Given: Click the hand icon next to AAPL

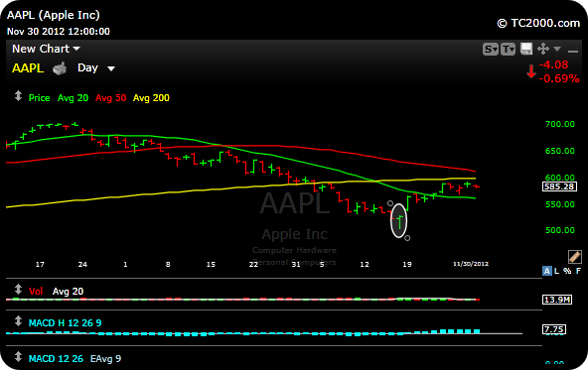Looking at the screenshot, I should coord(60,68).
